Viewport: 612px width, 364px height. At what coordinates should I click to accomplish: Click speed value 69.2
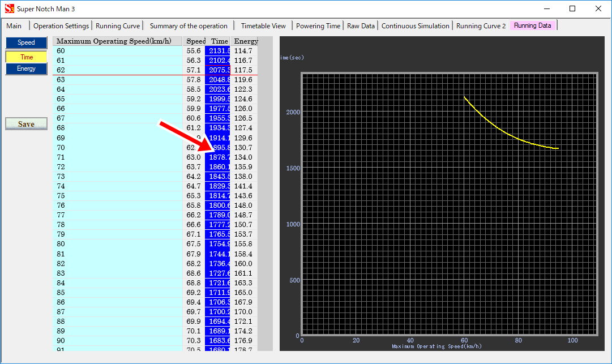pos(194,293)
